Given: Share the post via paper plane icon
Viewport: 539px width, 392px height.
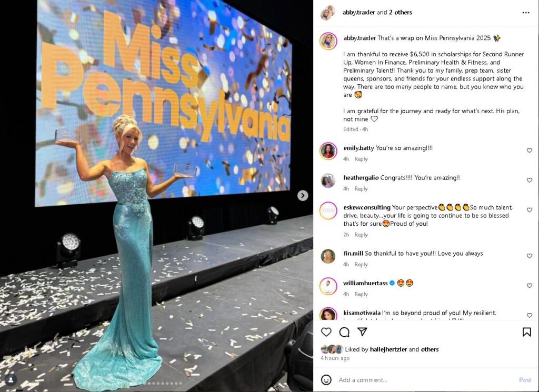Looking at the screenshot, I should [362, 331].
